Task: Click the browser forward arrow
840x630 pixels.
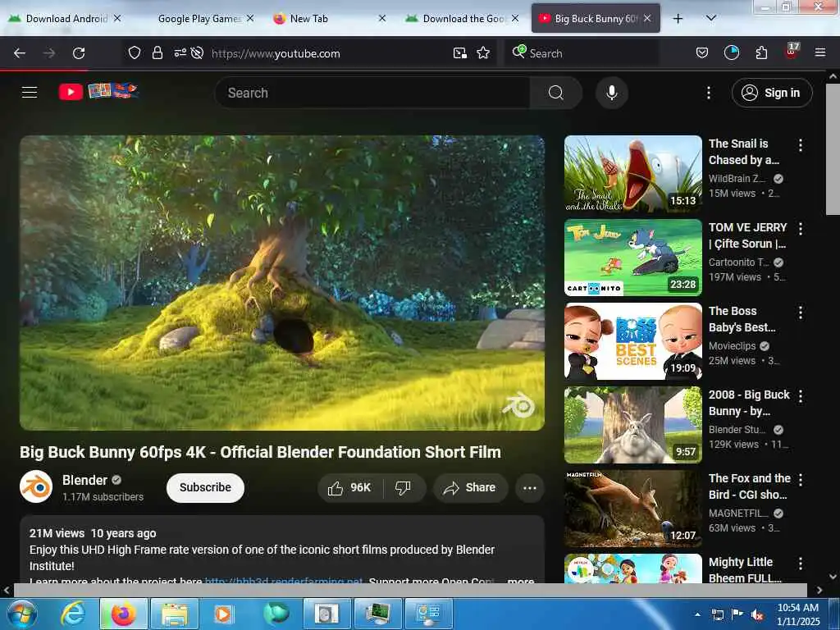Action: [x=48, y=53]
